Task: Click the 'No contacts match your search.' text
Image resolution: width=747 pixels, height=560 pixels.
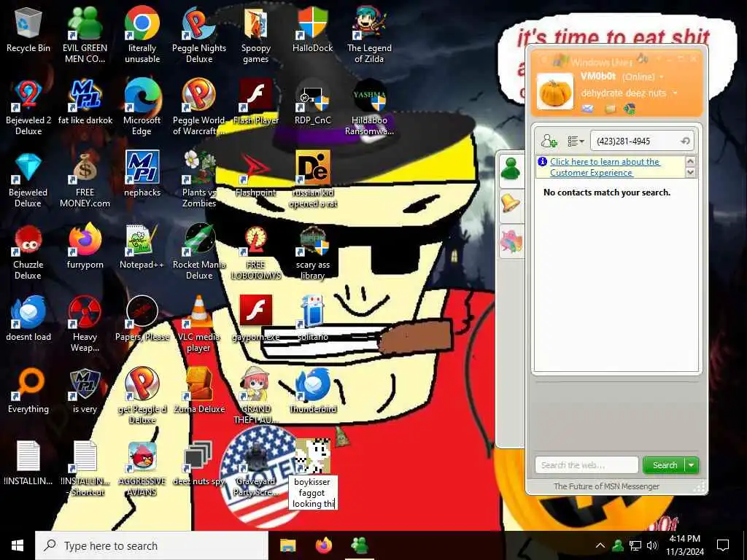Action: coord(606,192)
